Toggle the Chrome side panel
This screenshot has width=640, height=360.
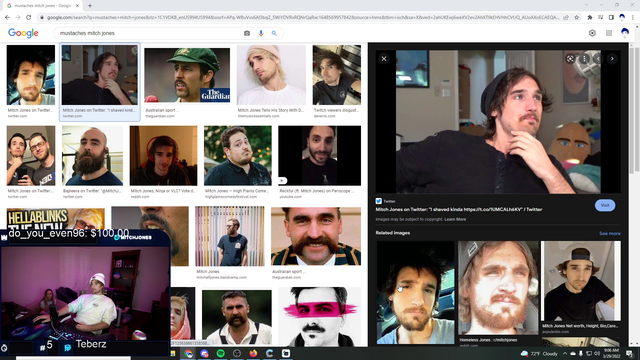pyautogui.click(x=611, y=18)
